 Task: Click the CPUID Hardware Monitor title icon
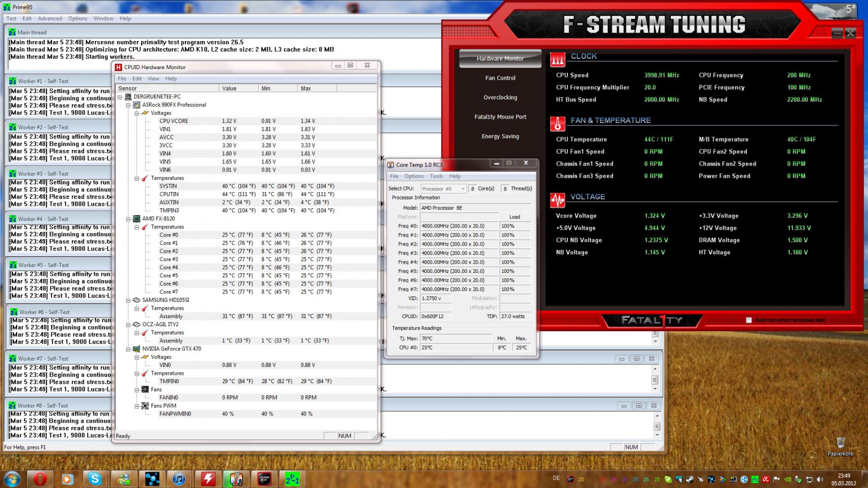pos(118,67)
